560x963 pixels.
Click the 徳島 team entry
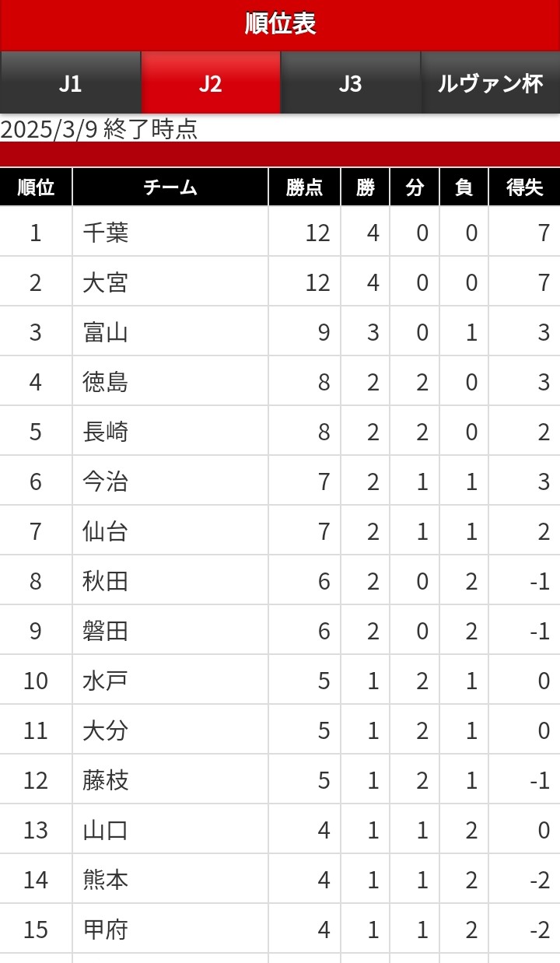pos(106,382)
